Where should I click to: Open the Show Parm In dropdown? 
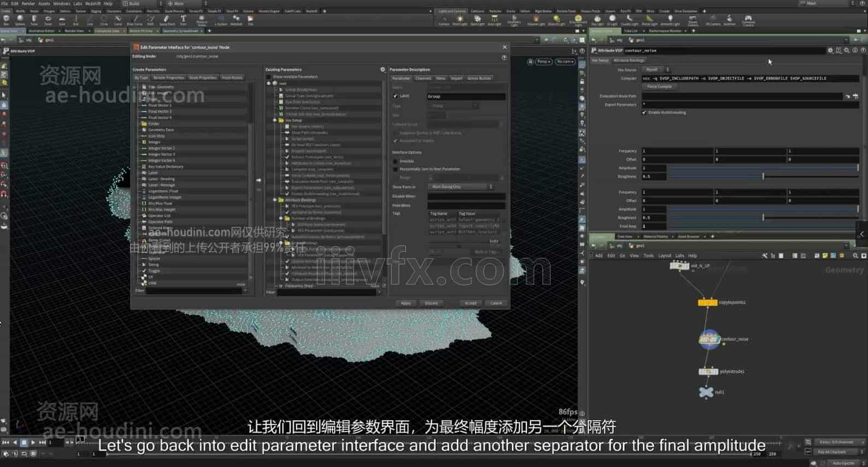[461, 187]
